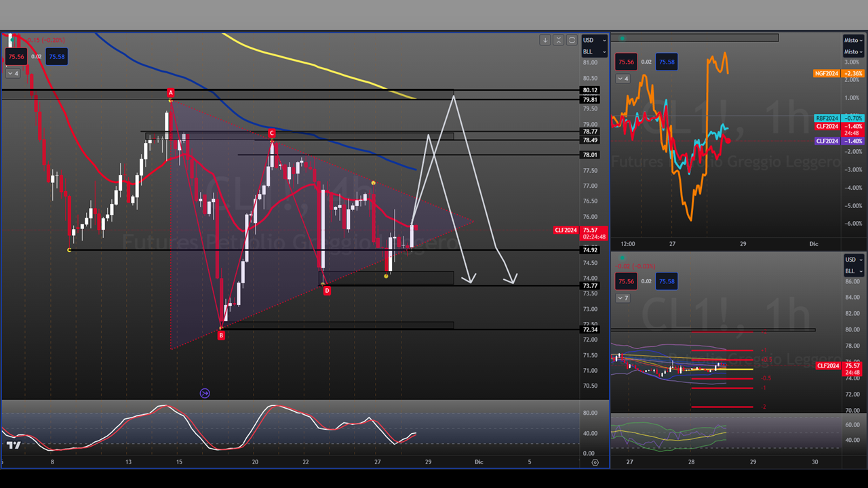Viewport: 868px width, 488px height.
Task: Click the +2.36% value label
Action: pyautogui.click(x=853, y=73)
